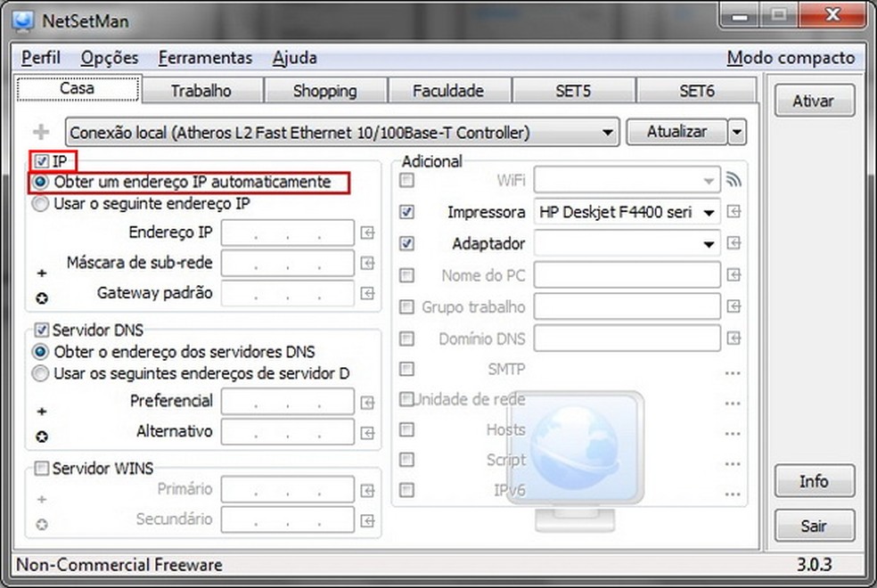Get current value icon beside Primário WINS
The width and height of the screenshot is (877, 588).
(x=367, y=491)
